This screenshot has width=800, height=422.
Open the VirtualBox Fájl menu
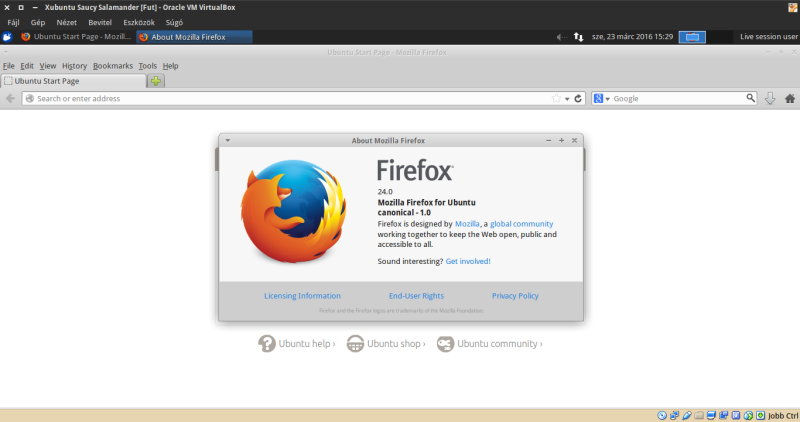(x=13, y=22)
